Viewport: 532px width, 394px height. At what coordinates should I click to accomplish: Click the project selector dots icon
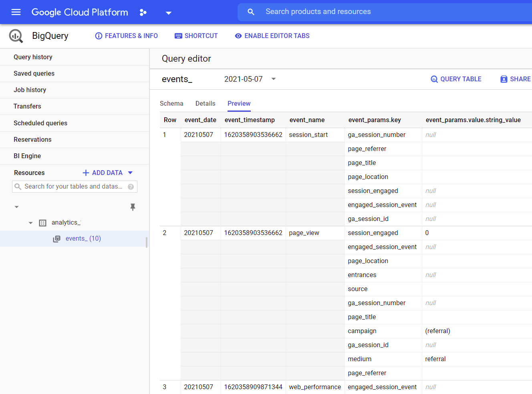click(143, 12)
